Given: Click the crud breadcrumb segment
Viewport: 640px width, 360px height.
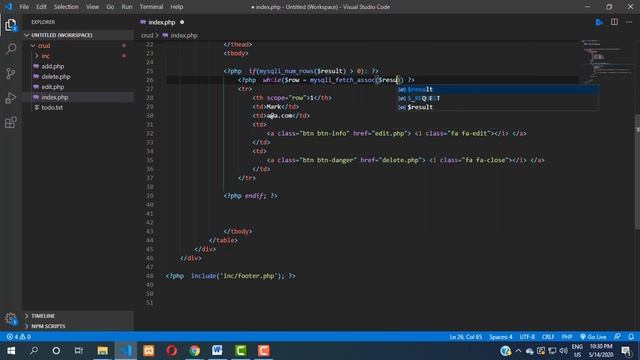Looking at the screenshot, I should pos(147,36).
